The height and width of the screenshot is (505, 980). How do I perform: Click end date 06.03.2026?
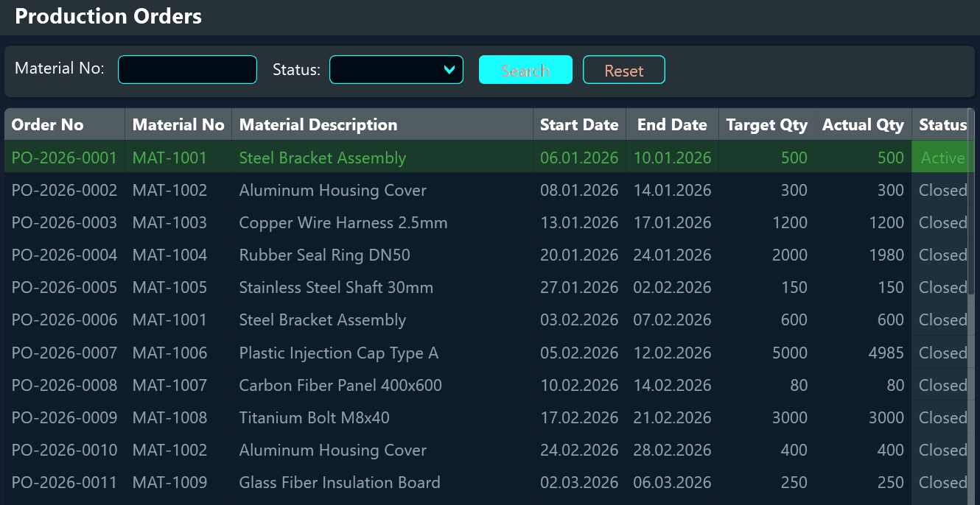(672, 482)
